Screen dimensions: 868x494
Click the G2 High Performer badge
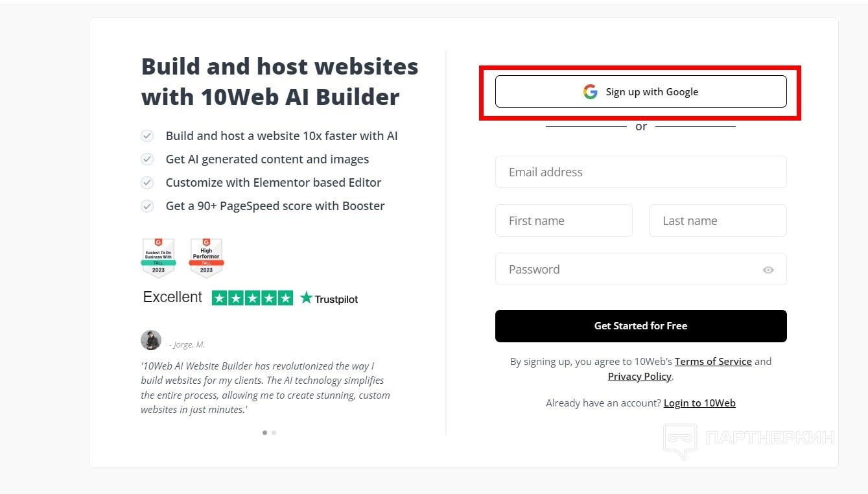pos(206,258)
